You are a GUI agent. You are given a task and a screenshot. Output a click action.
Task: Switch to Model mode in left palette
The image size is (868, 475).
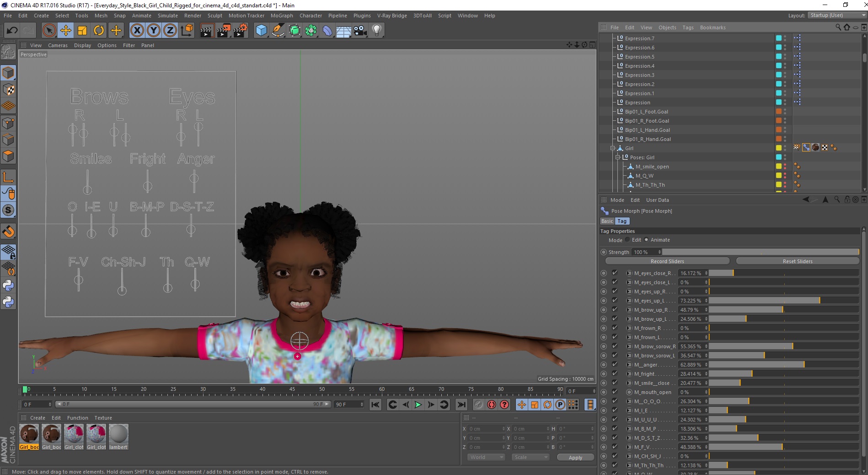(8, 73)
